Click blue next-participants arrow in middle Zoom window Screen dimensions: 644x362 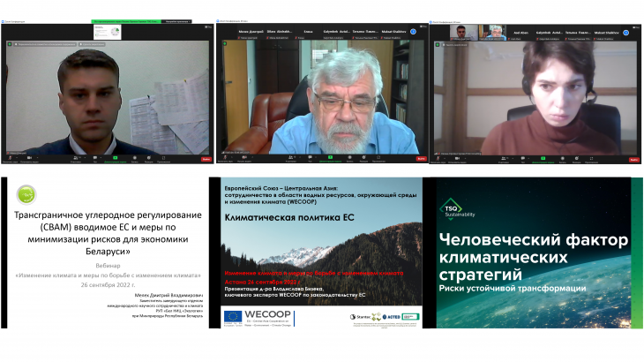413,31
